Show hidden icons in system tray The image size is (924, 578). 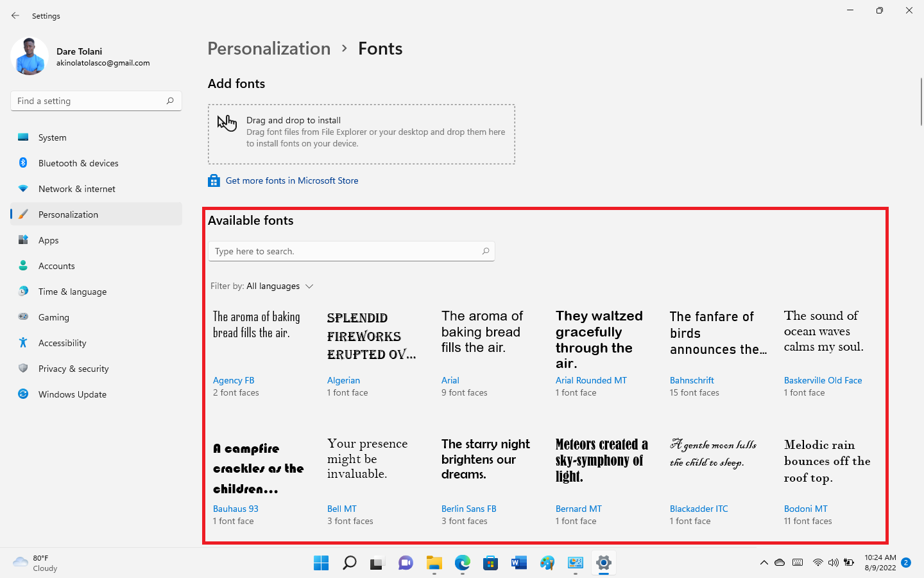pyautogui.click(x=764, y=563)
